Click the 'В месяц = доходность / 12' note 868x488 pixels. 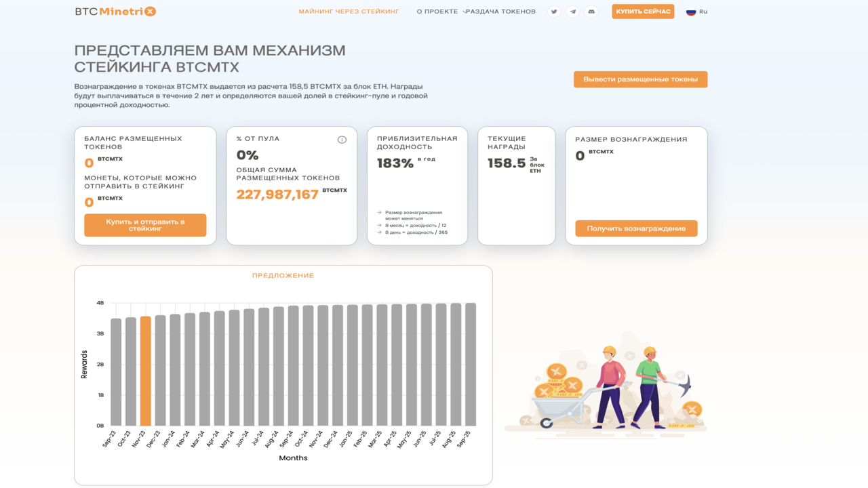(x=416, y=226)
